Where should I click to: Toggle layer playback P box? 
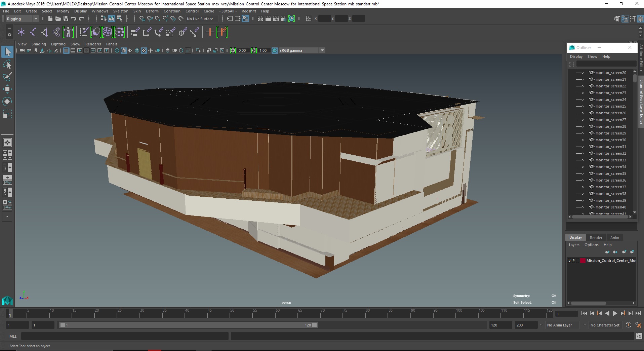[x=573, y=261]
